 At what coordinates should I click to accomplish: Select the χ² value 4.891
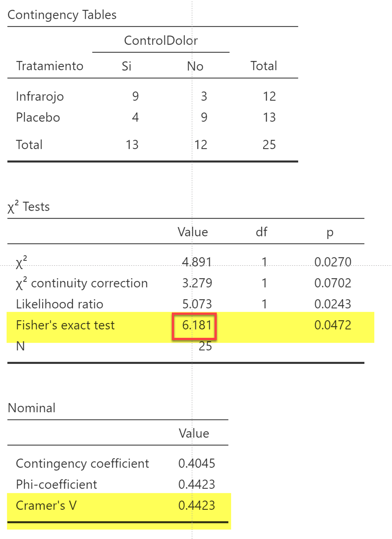(x=197, y=262)
